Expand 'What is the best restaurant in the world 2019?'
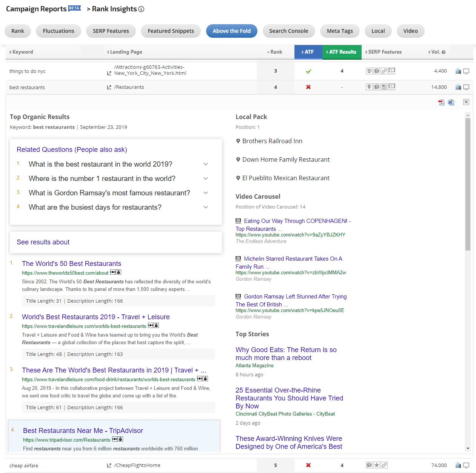Image resolution: width=476 pixels, height=473 pixels. click(x=206, y=164)
